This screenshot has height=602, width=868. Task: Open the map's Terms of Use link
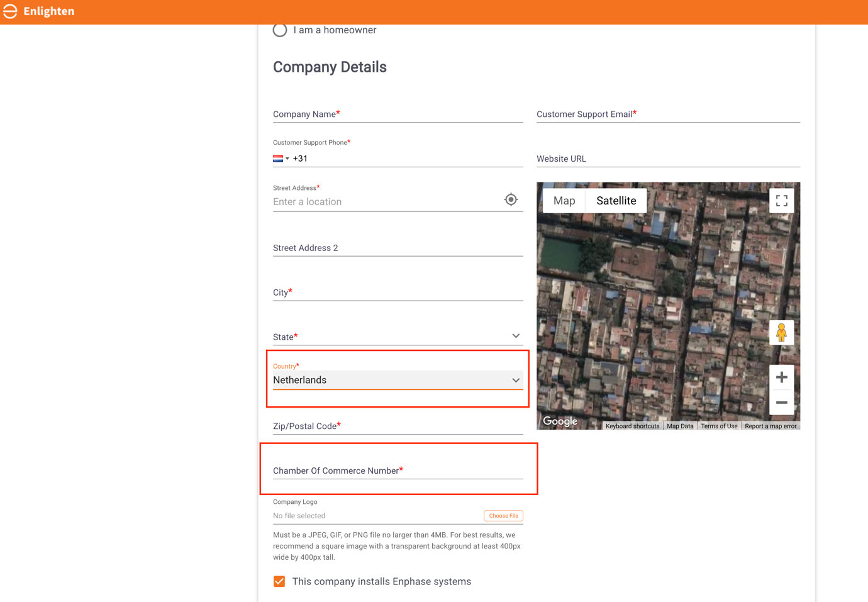click(x=719, y=426)
